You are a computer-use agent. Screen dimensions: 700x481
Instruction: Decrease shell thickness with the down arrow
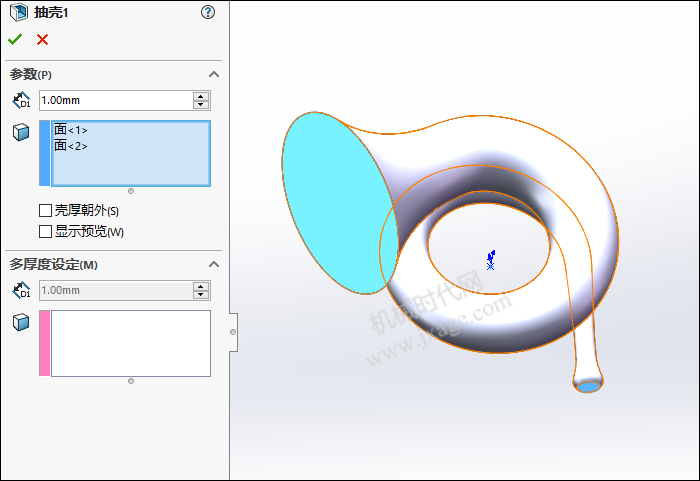click(x=201, y=105)
